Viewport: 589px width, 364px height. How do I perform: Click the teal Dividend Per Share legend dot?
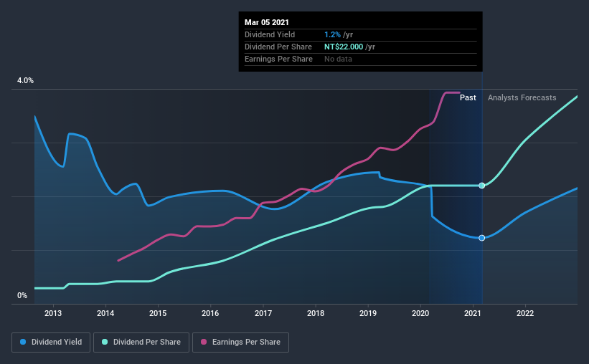(105, 342)
